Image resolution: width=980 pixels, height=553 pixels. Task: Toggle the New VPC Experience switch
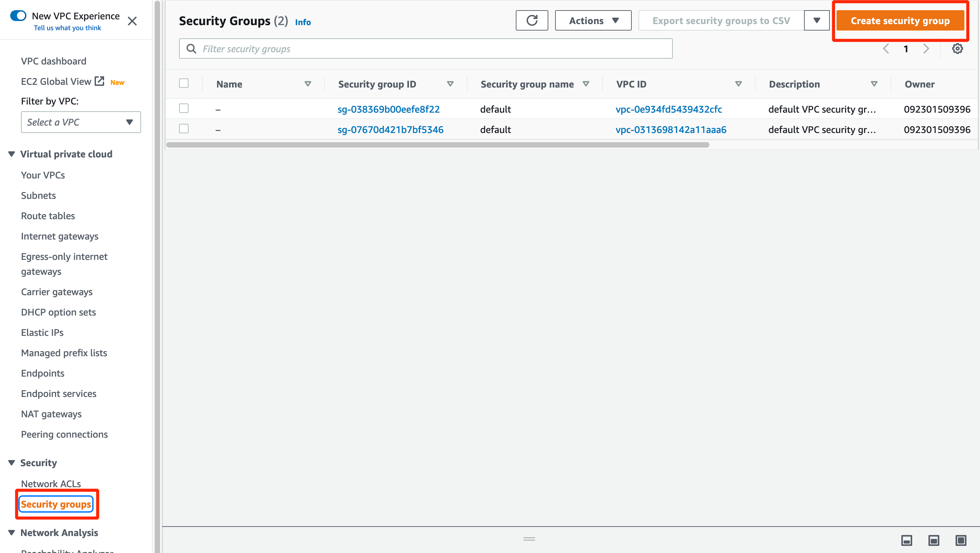18,16
